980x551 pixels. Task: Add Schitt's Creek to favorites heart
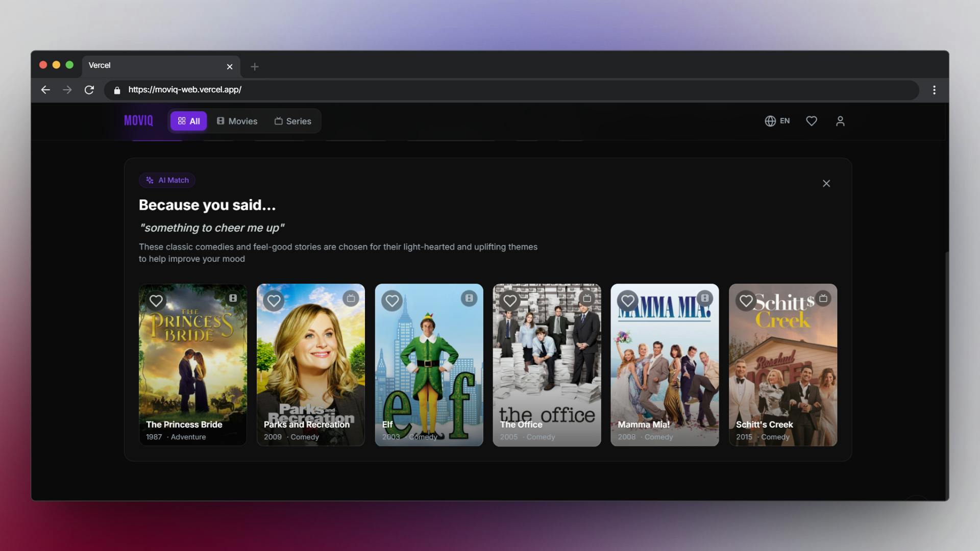click(746, 301)
